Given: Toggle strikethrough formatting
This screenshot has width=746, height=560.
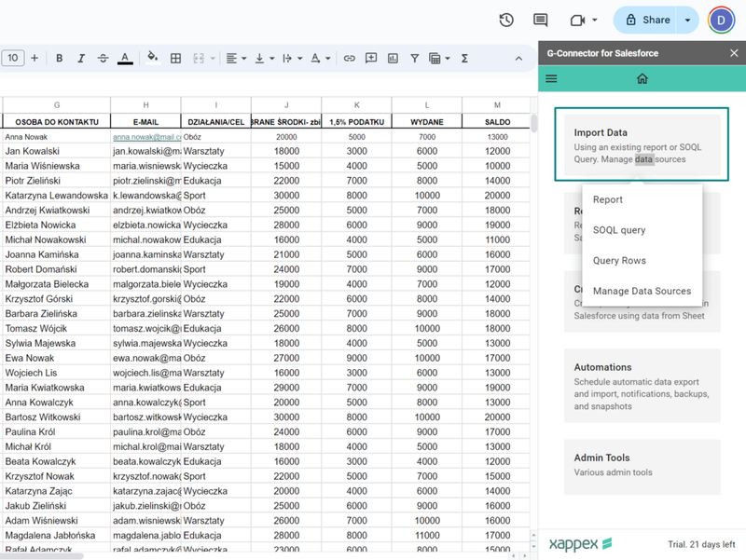Looking at the screenshot, I should [103, 58].
